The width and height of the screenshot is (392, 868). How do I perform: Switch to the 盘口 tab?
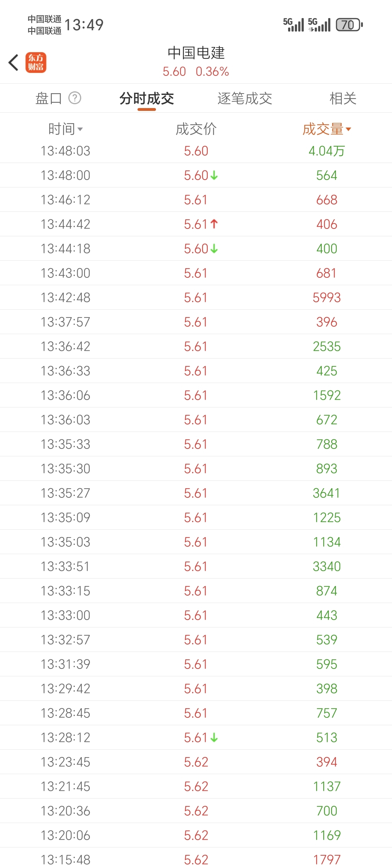pyautogui.click(x=49, y=98)
